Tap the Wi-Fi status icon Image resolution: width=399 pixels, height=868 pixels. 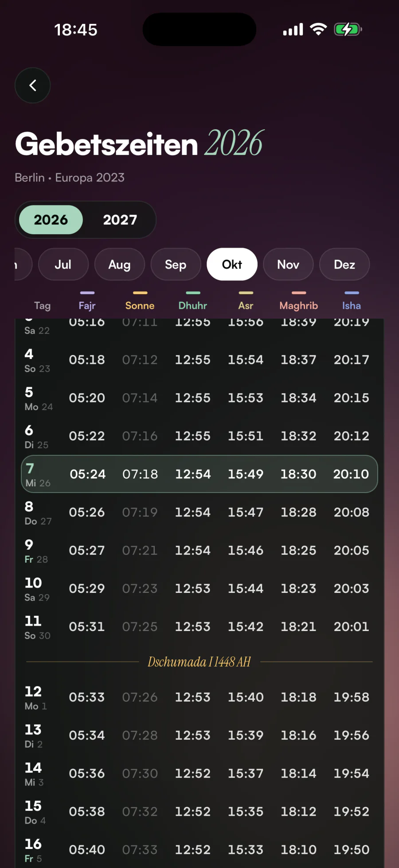click(318, 29)
